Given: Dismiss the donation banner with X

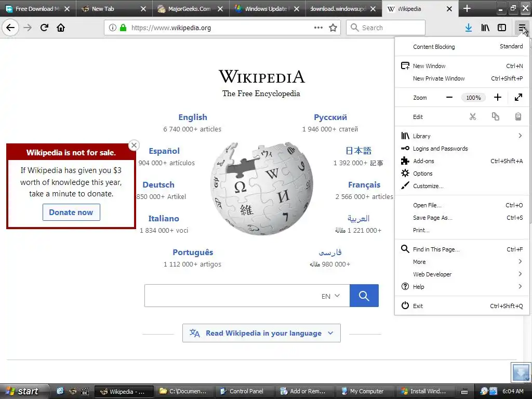Looking at the screenshot, I should (134, 145).
